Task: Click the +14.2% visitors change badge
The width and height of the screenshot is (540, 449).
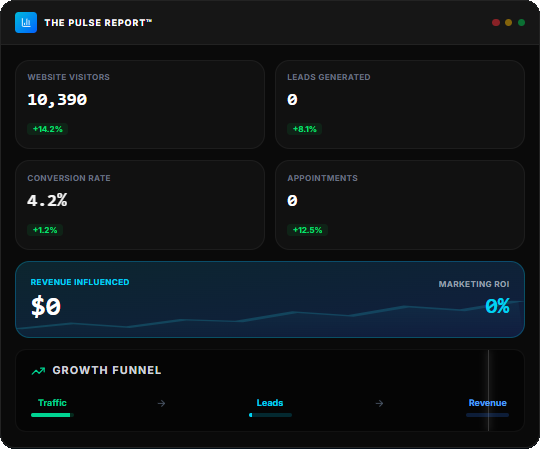Action: tap(48, 129)
